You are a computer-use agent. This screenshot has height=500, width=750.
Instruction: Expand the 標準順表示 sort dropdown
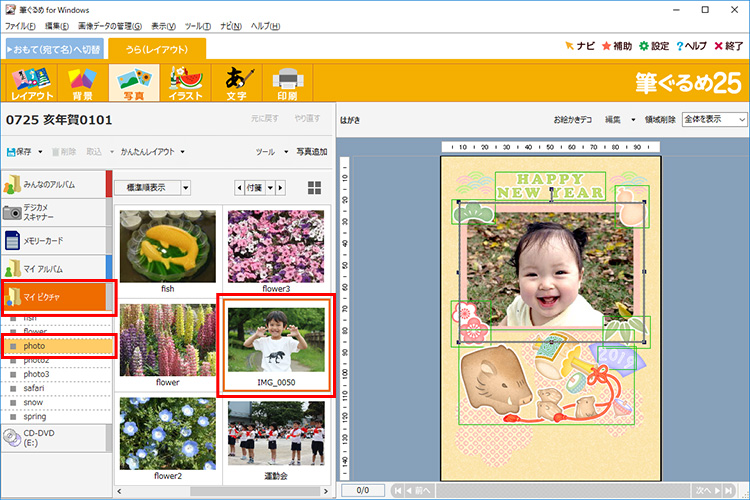pyautogui.click(x=186, y=187)
